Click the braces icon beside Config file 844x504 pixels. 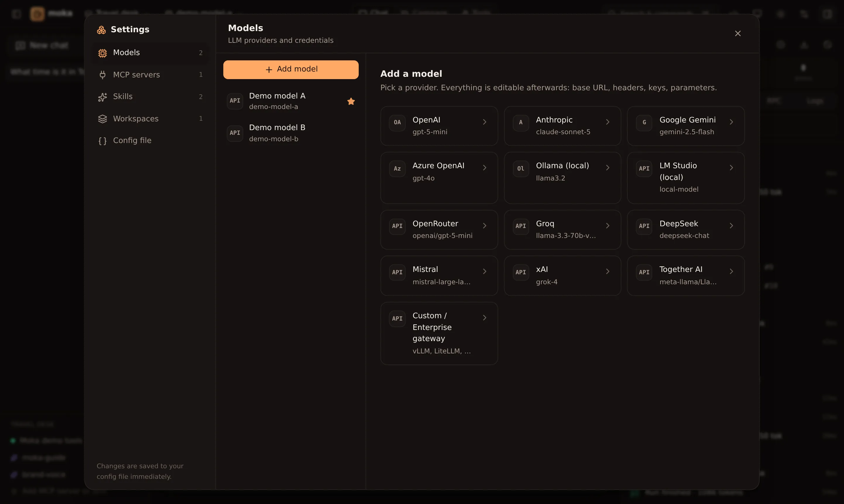click(x=102, y=141)
